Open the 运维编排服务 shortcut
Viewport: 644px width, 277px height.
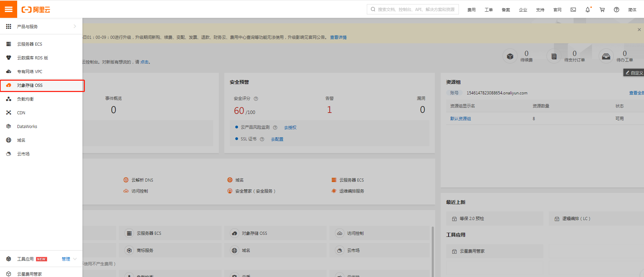point(348,191)
